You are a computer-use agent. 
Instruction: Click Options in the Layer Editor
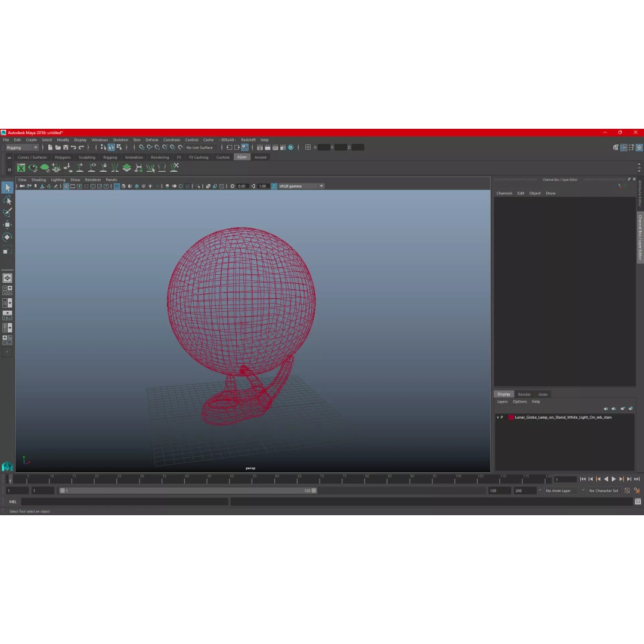pyautogui.click(x=519, y=402)
